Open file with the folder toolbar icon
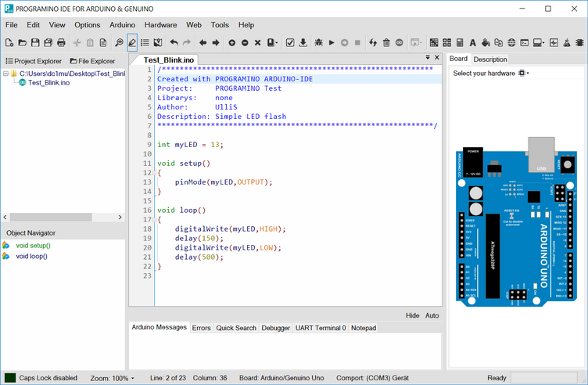Screen dimensions: 588x385 23,43
